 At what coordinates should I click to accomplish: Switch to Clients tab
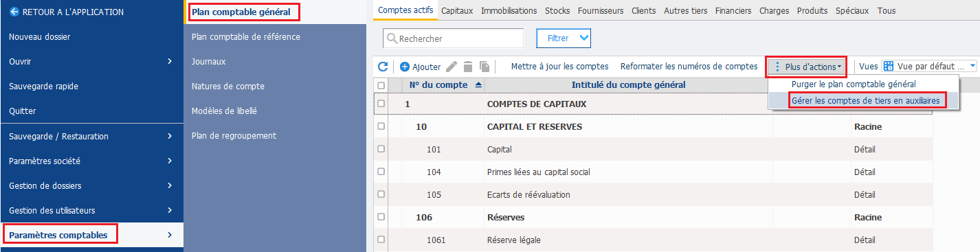pyautogui.click(x=643, y=11)
